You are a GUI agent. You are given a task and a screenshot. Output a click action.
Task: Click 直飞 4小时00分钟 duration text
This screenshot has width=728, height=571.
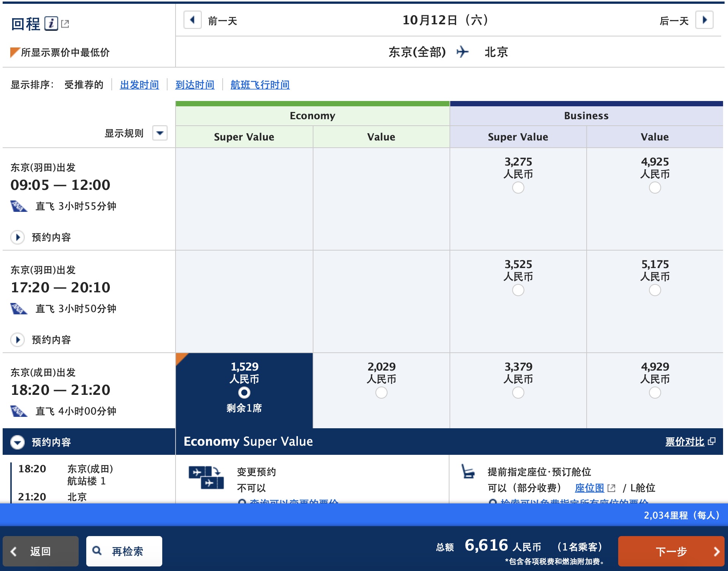pyautogui.click(x=76, y=411)
